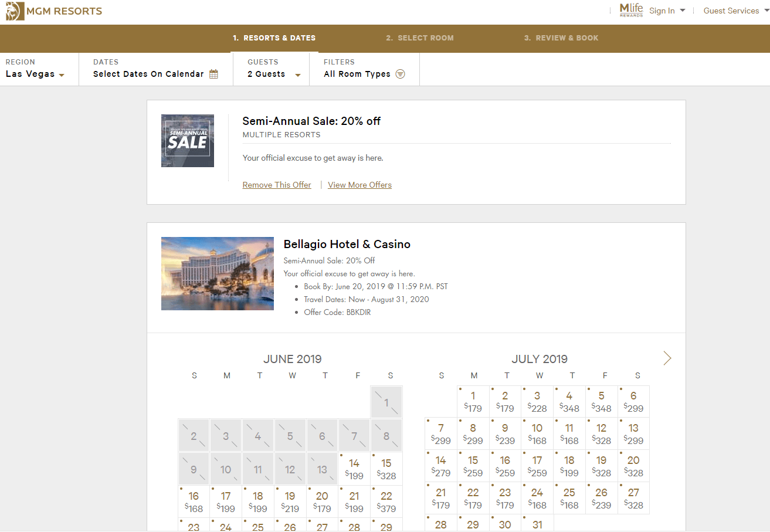The height and width of the screenshot is (532, 770).
Task: Select July 14 at $279
Action: (x=441, y=466)
